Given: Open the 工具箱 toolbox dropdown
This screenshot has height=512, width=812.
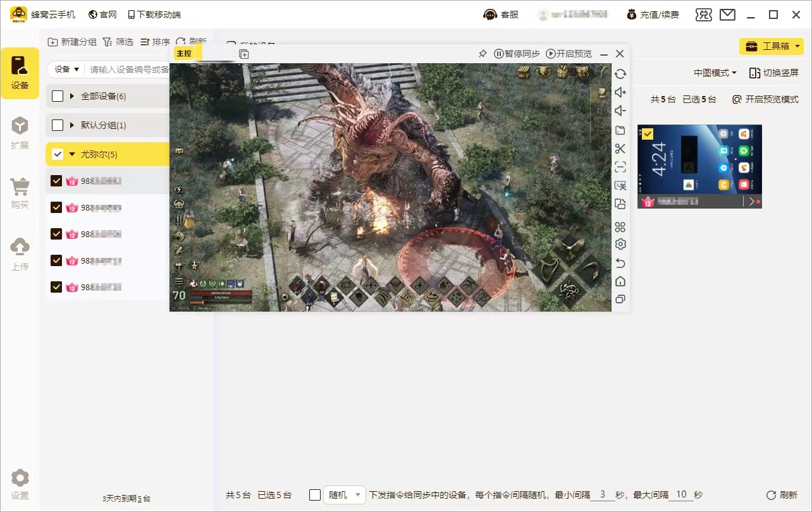Looking at the screenshot, I should 771,46.
